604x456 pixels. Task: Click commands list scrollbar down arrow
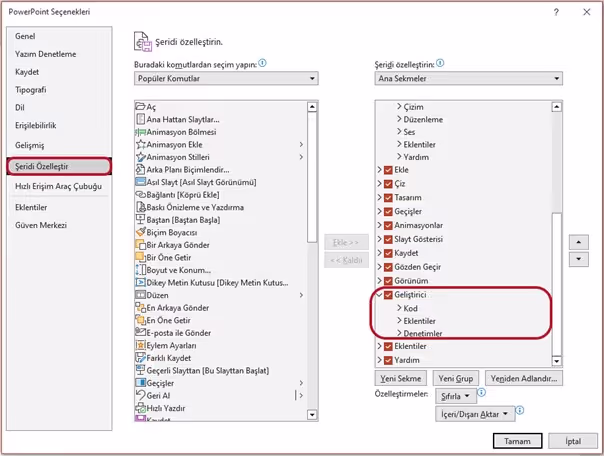point(312,415)
